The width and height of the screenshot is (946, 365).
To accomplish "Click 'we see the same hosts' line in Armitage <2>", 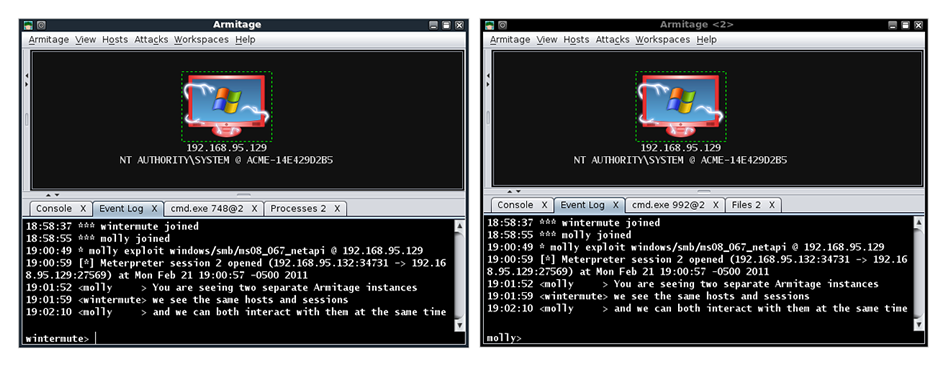I will (x=649, y=296).
